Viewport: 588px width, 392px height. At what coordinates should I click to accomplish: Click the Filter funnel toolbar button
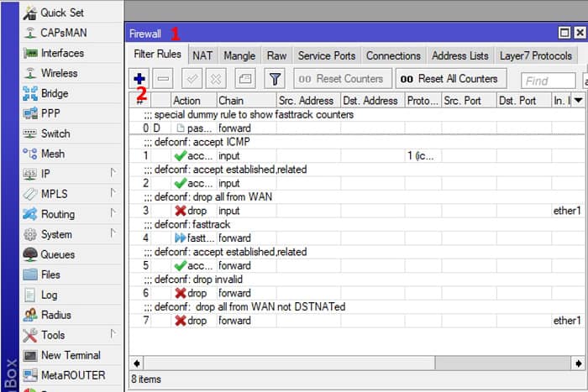pos(275,79)
